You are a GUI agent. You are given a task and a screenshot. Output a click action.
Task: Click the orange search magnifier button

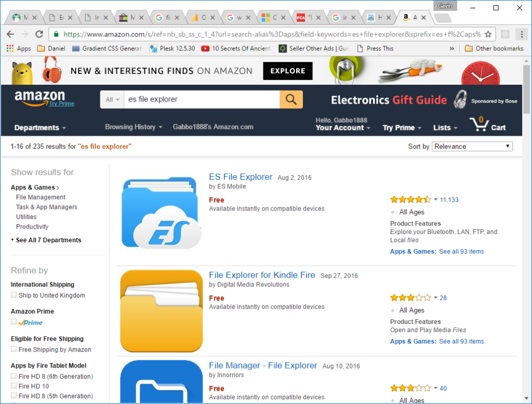tap(291, 99)
